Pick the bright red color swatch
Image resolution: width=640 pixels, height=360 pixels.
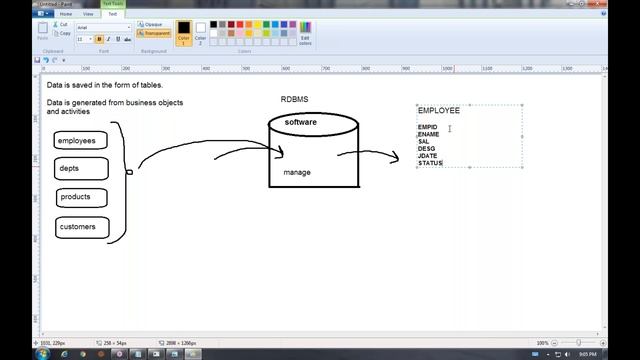[x=240, y=24]
